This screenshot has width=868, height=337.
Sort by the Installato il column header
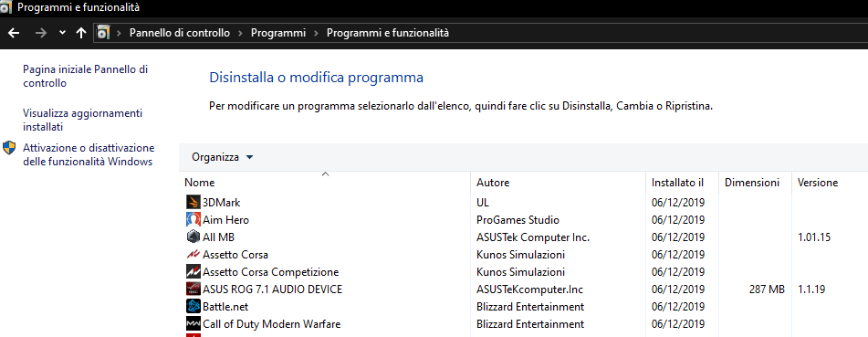[x=677, y=183]
